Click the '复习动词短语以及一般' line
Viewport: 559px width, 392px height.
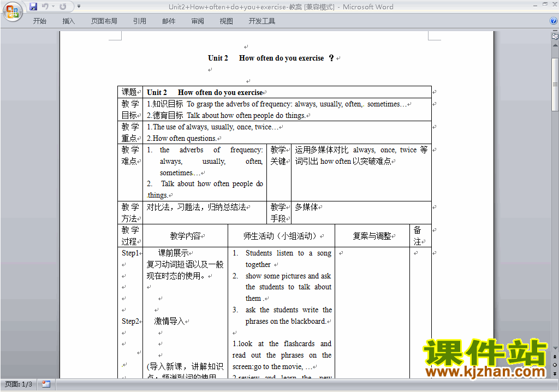185,264
